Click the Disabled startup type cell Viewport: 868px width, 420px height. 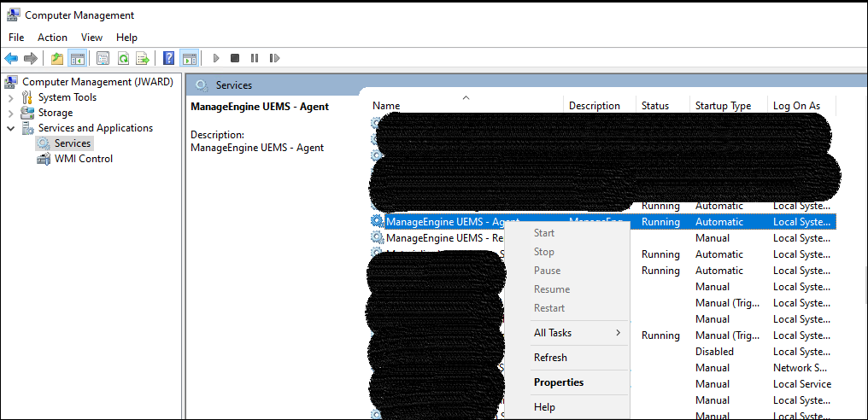click(x=715, y=352)
